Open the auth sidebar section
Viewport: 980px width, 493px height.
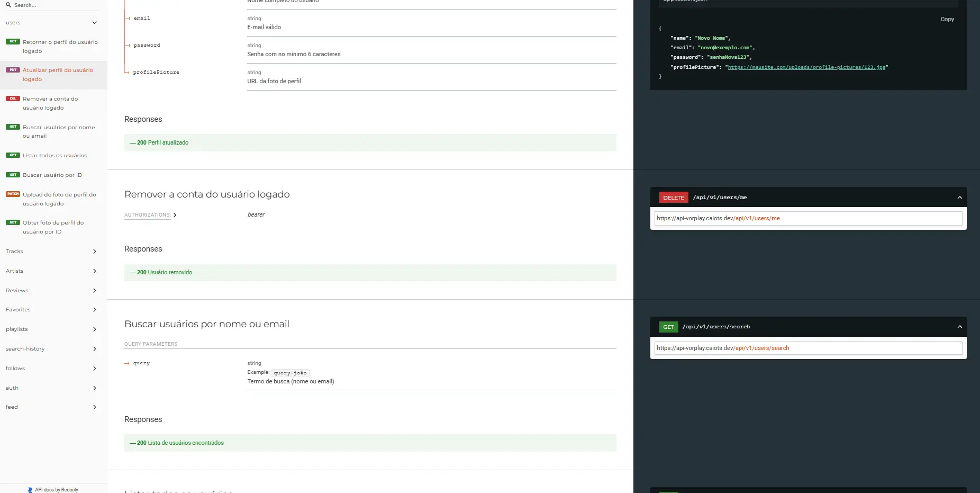coord(51,388)
